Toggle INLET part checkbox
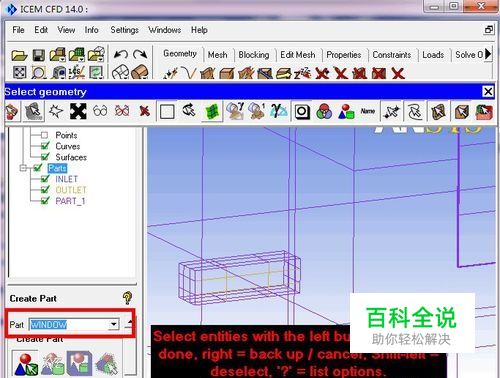 point(45,179)
